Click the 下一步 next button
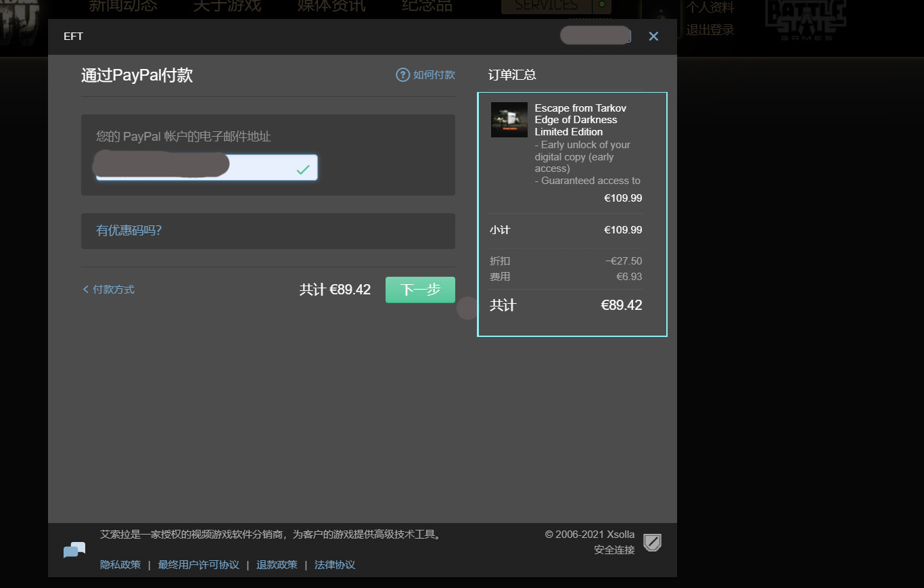The width and height of the screenshot is (924, 588). pyautogui.click(x=420, y=290)
